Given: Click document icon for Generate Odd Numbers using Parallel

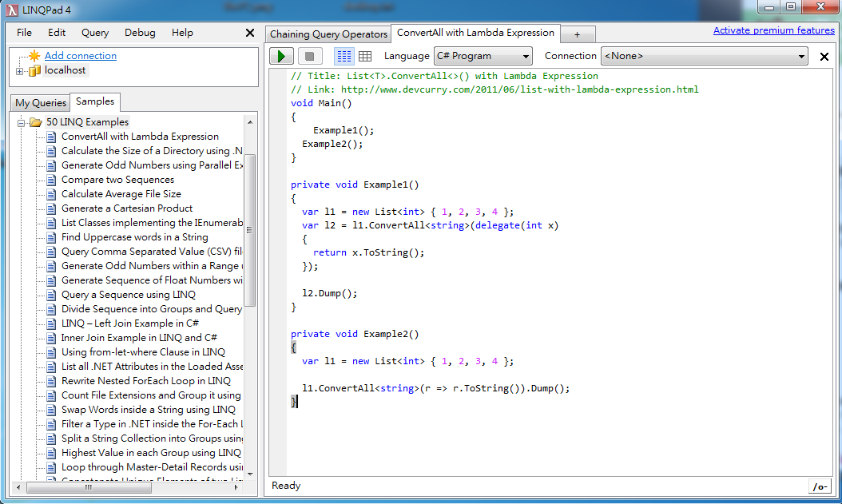Looking at the screenshot, I should click(51, 166).
